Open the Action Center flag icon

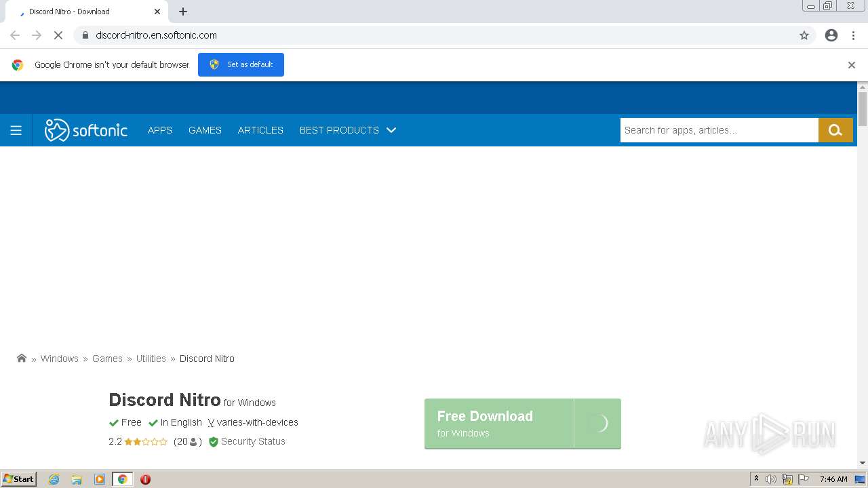(x=804, y=479)
